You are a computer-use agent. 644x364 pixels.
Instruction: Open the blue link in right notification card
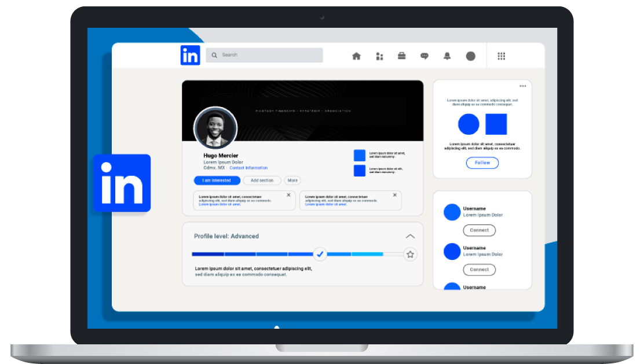325,204
